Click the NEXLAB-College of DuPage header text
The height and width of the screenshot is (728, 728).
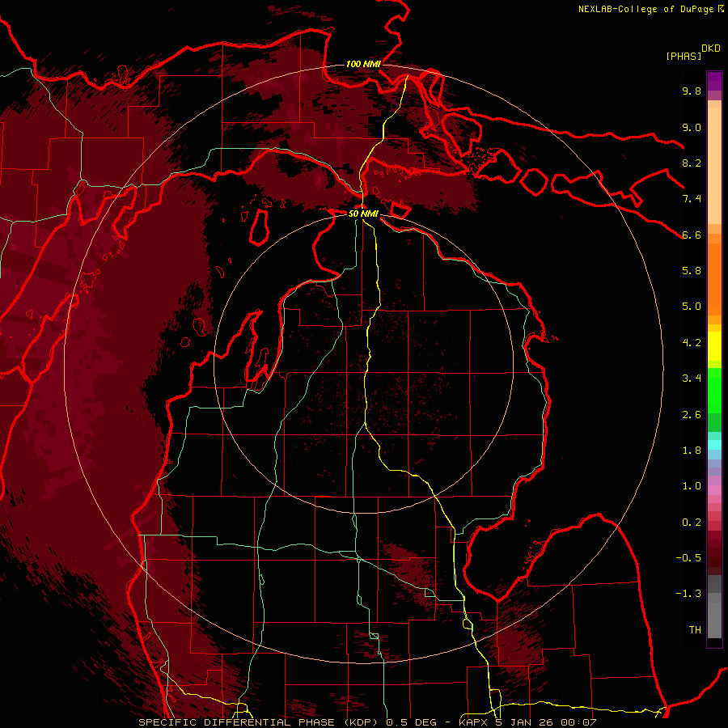pyautogui.click(x=646, y=9)
